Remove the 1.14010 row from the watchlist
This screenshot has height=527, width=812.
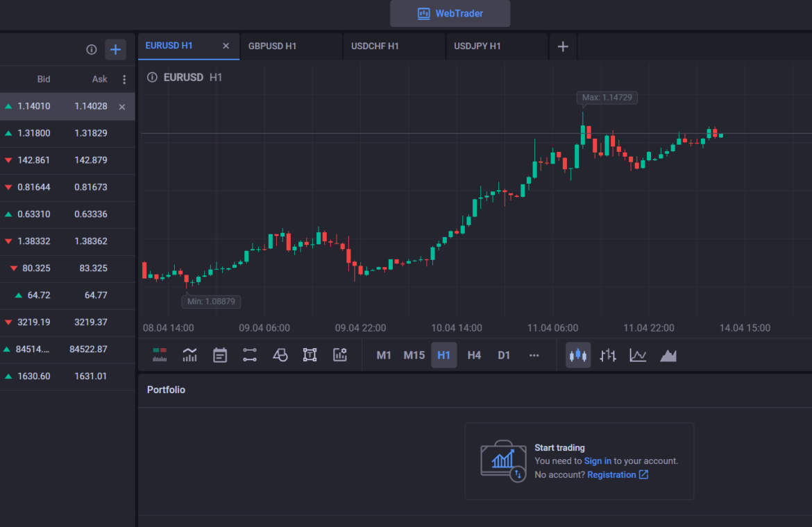click(x=122, y=107)
